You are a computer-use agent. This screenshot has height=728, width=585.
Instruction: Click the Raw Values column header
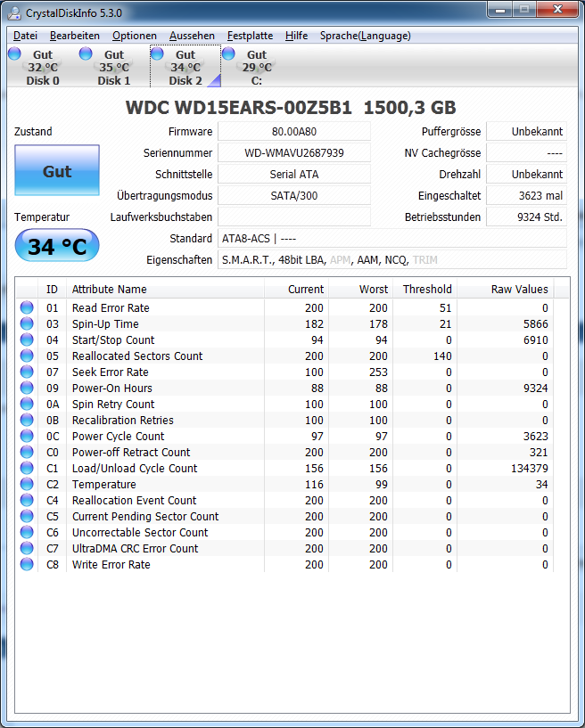[x=506, y=290]
